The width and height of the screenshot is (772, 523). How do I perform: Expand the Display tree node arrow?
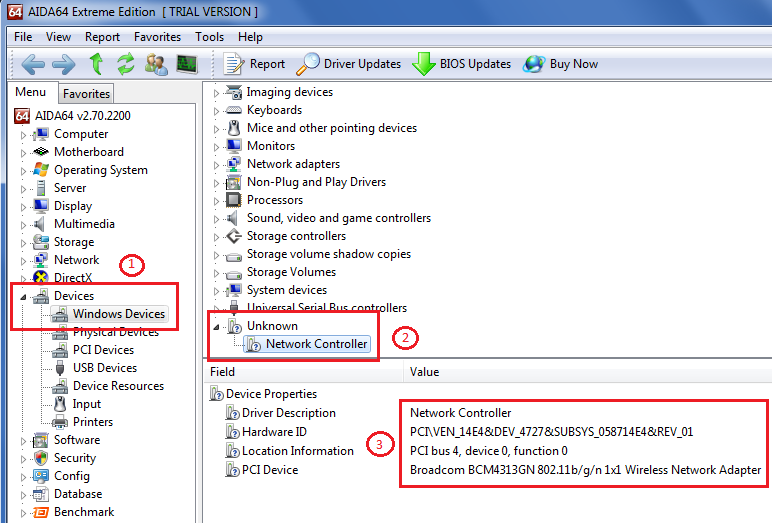[x=23, y=207]
